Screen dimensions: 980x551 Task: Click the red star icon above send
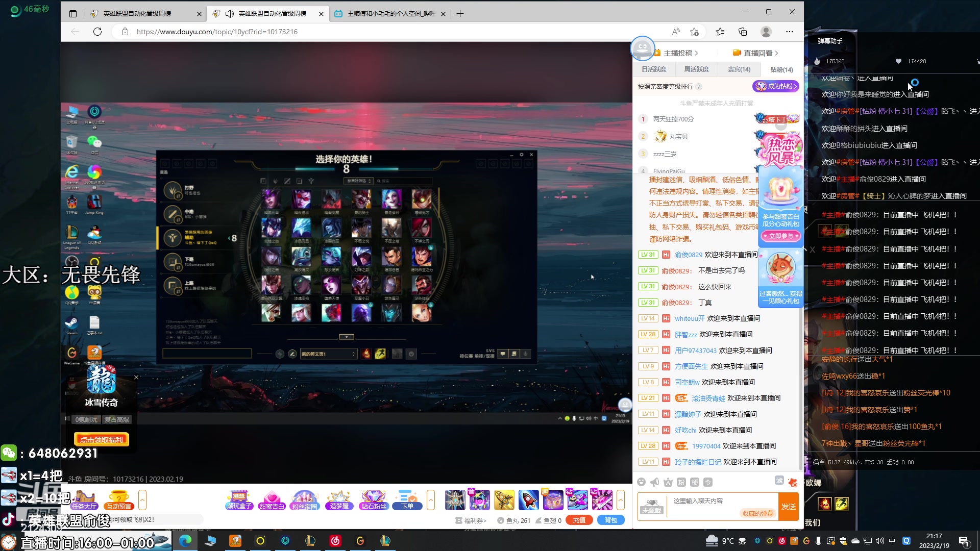(x=792, y=482)
